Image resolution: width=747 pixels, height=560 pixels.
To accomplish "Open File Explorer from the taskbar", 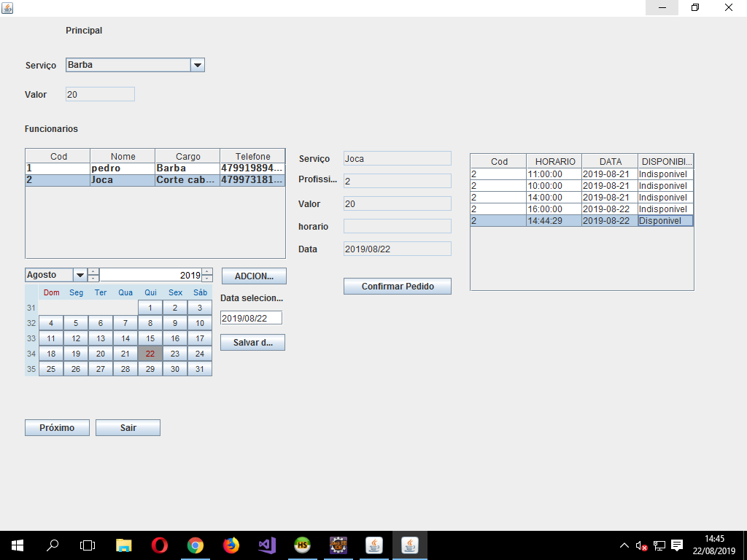I will pyautogui.click(x=124, y=545).
